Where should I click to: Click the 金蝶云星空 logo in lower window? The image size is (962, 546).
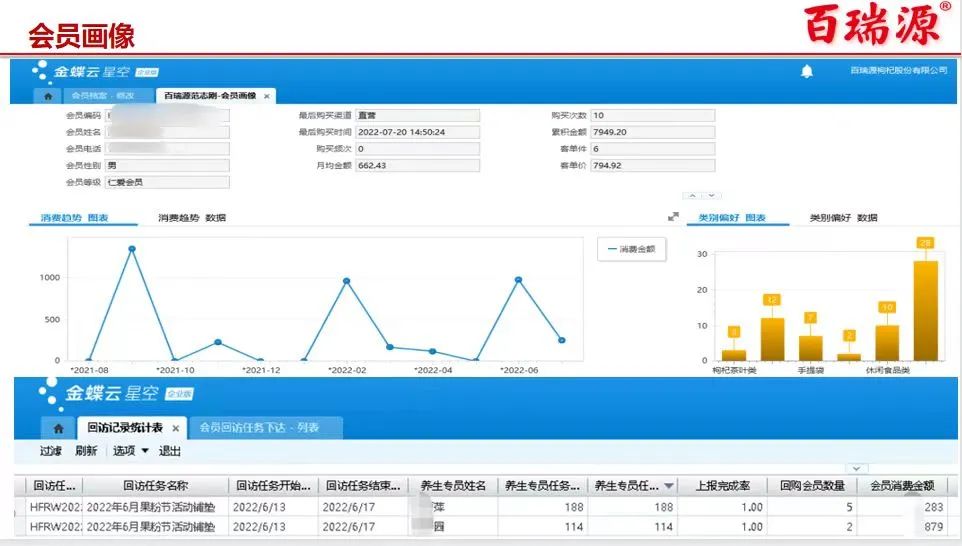click(115, 393)
